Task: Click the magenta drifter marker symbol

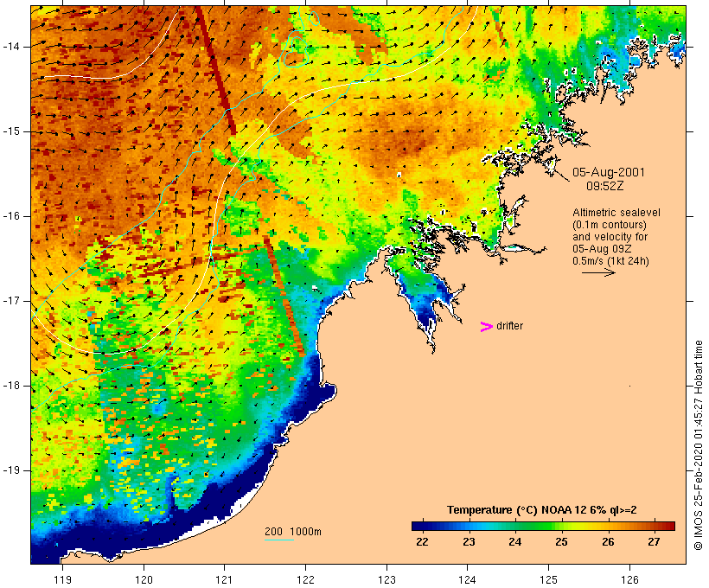Action: (x=486, y=327)
